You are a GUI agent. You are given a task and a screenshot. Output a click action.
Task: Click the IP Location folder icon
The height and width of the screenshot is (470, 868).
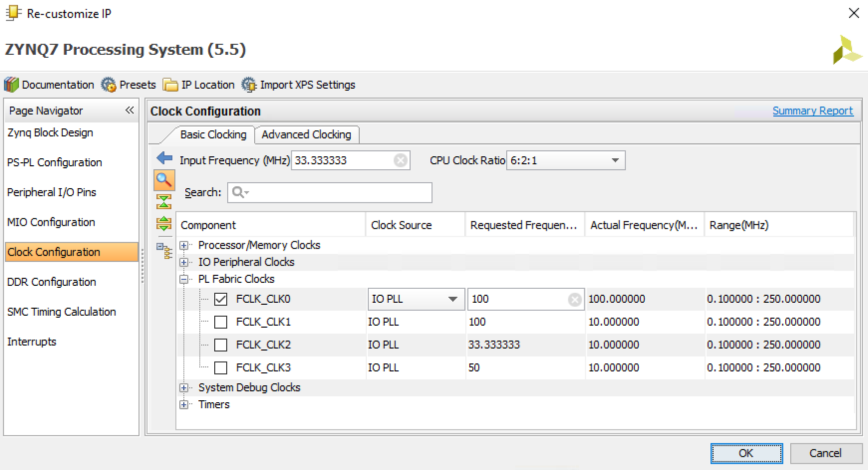click(x=170, y=85)
